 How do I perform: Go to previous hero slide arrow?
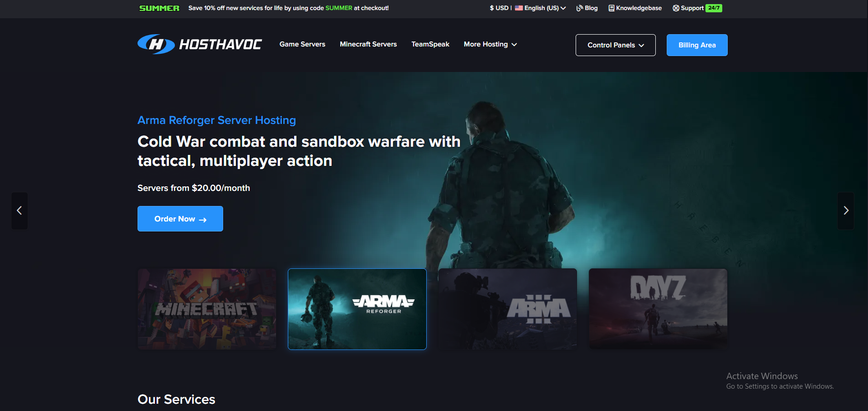pos(20,211)
